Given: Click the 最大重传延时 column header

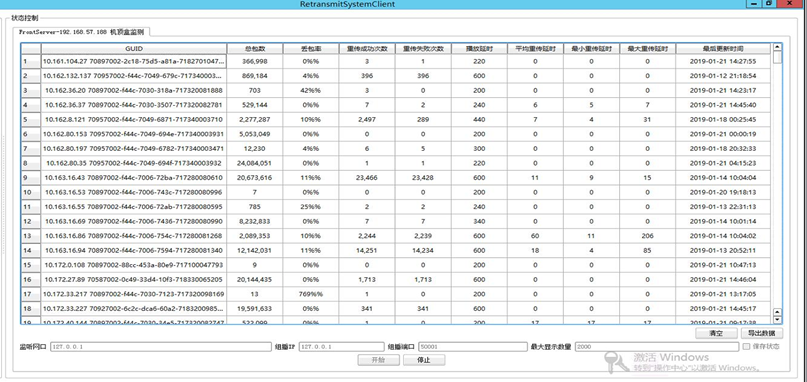Looking at the screenshot, I should coord(647,48).
